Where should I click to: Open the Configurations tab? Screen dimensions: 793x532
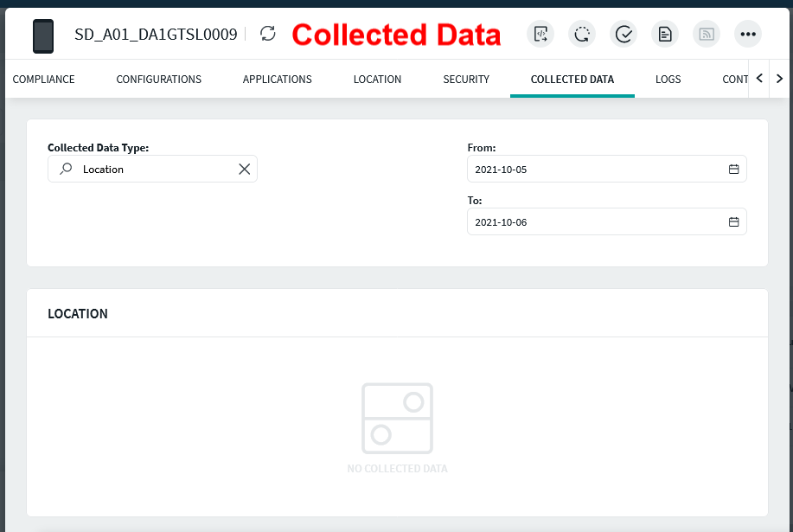(x=159, y=80)
